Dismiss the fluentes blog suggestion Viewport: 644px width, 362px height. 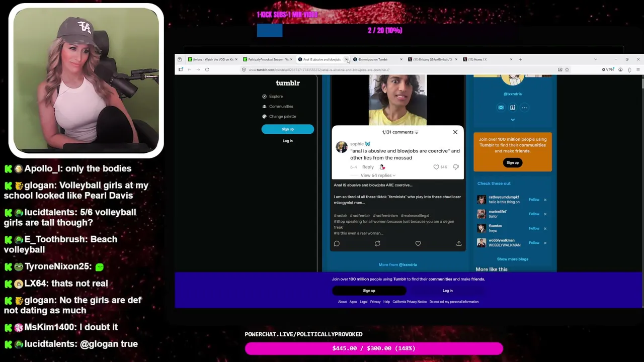[x=545, y=228]
